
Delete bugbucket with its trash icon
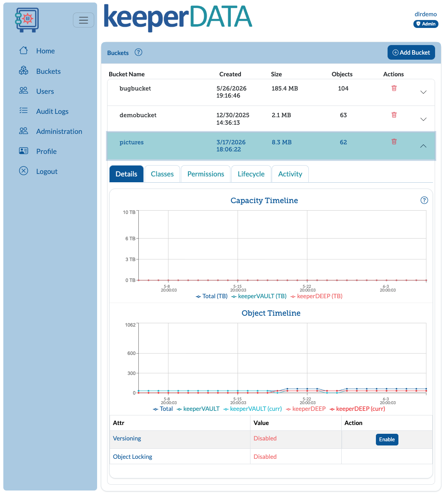[394, 88]
